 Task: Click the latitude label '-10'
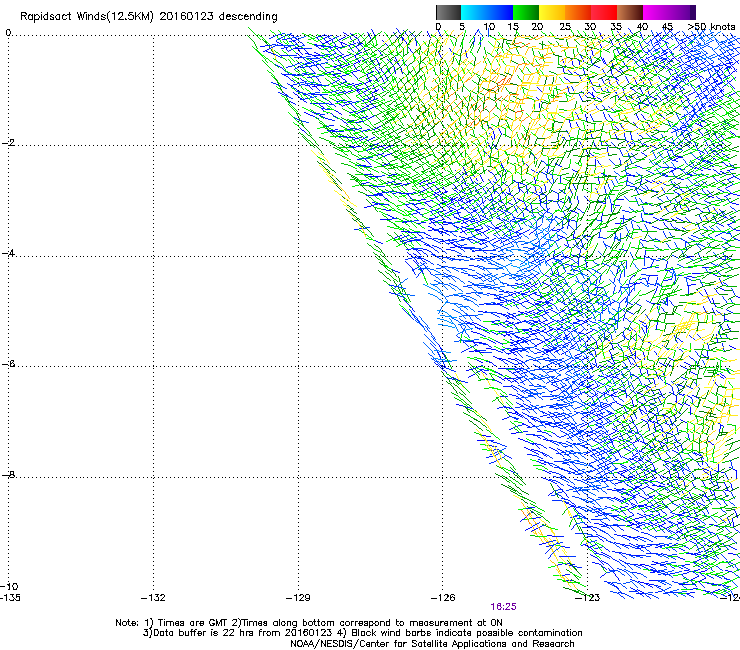click(x=9, y=586)
